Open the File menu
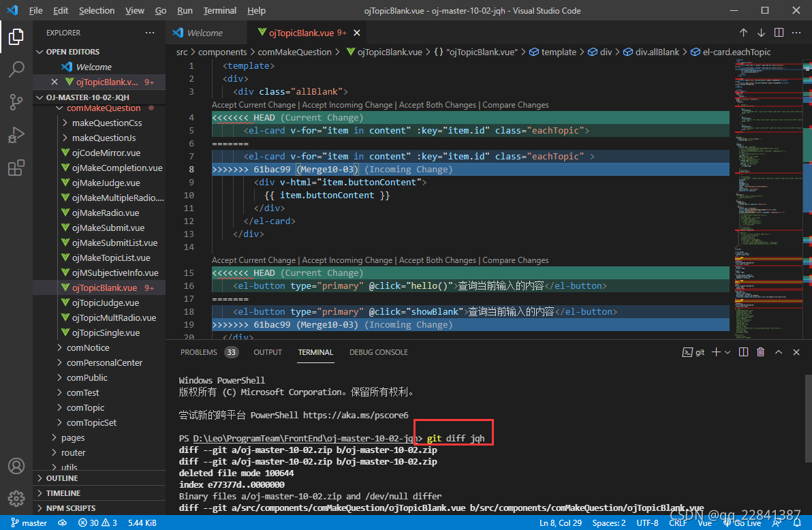Image resolution: width=812 pixels, height=530 pixels. pyautogui.click(x=35, y=10)
